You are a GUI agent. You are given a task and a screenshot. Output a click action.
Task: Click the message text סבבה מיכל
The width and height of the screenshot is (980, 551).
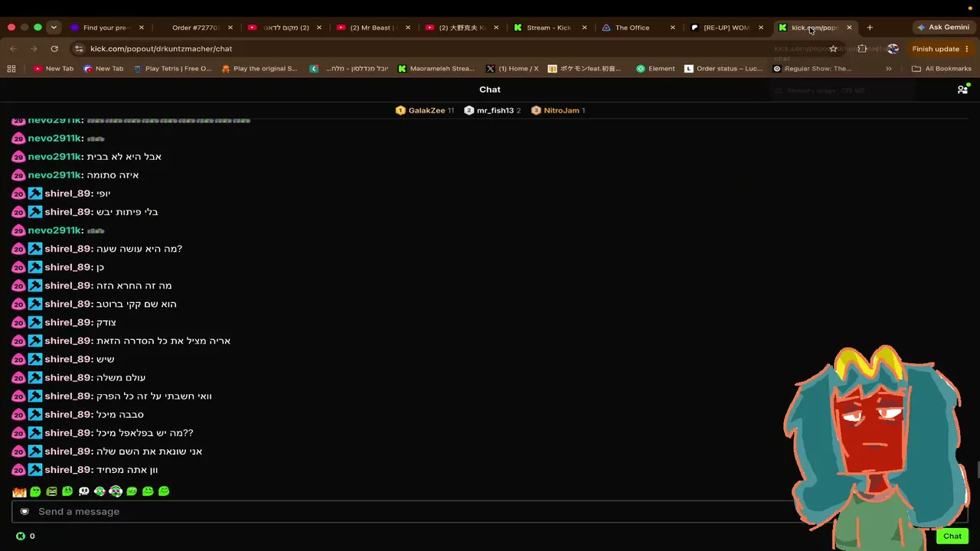point(120,415)
